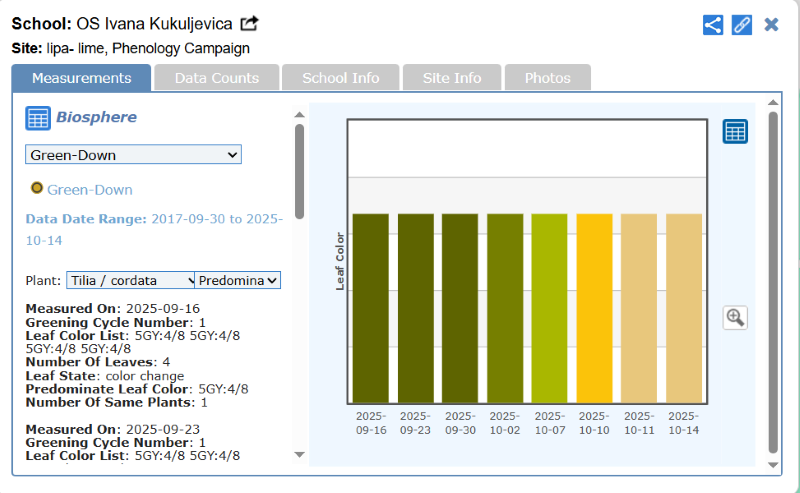This screenshot has width=800, height=493.
Task: Go to the Site Info tab
Action: (451, 78)
